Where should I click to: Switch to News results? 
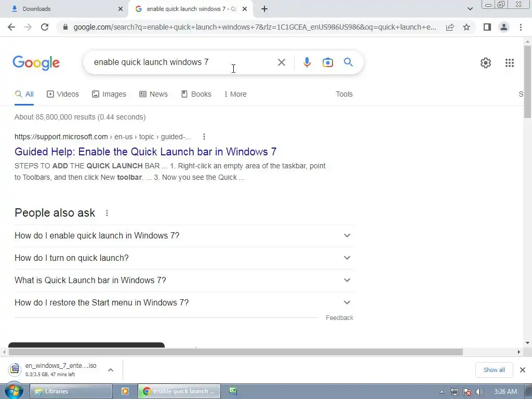point(153,95)
